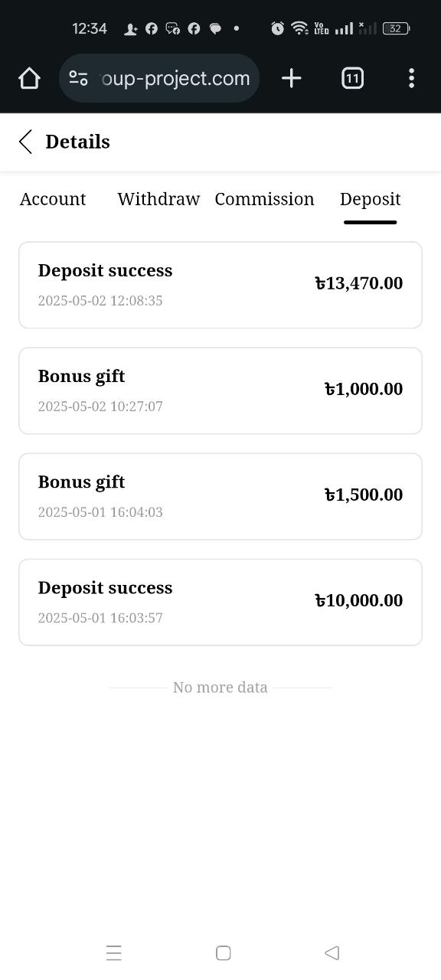Open the browser three-dot menu
Screen dimensions: 441x980
click(x=411, y=78)
